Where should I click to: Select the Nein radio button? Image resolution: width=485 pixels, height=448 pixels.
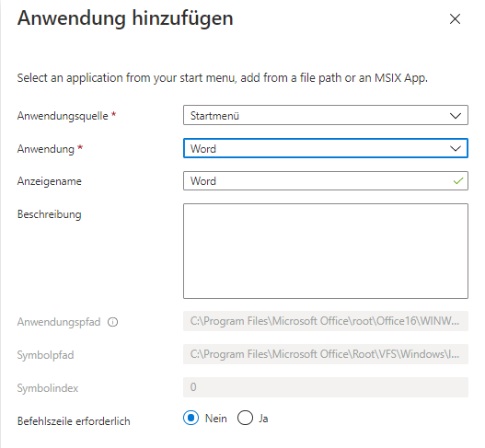(191, 418)
